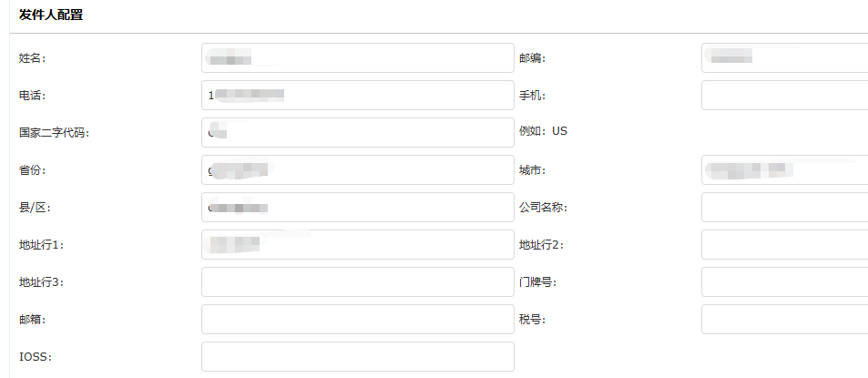This screenshot has width=868, height=378.
Task: Click the 国家二字代码 input box
Action: coord(357,133)
